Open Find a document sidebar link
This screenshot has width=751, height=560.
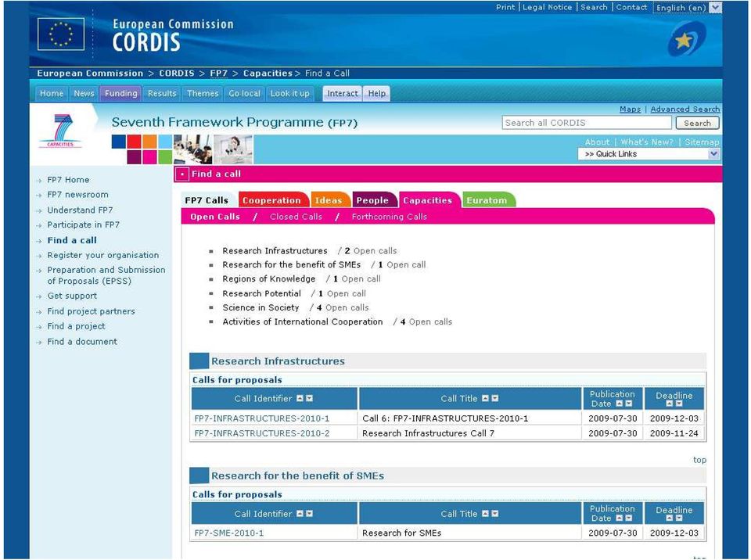coord(82,342)
